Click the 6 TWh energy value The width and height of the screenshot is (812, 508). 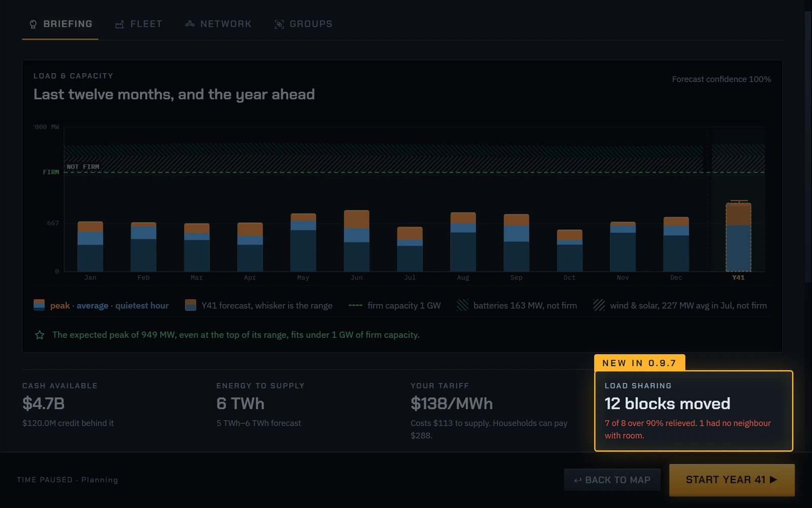pos(240,403)
